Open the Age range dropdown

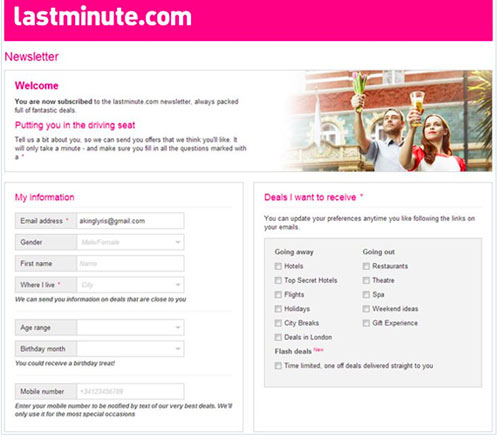[130, 328]
